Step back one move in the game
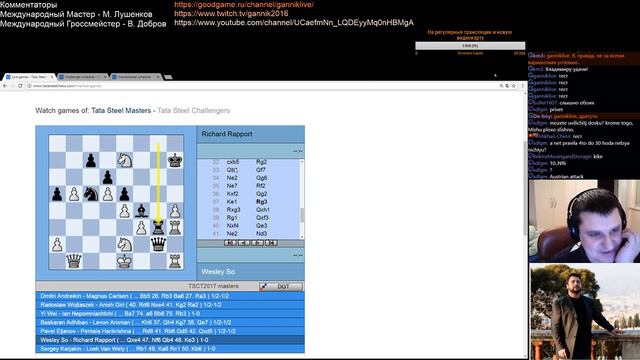This screenshot has width=640, height=360. tap(244, 243)
